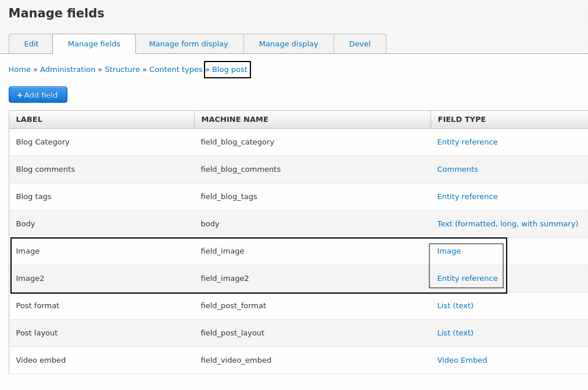Open Entity reference link for Blog tags

(467, 196)
